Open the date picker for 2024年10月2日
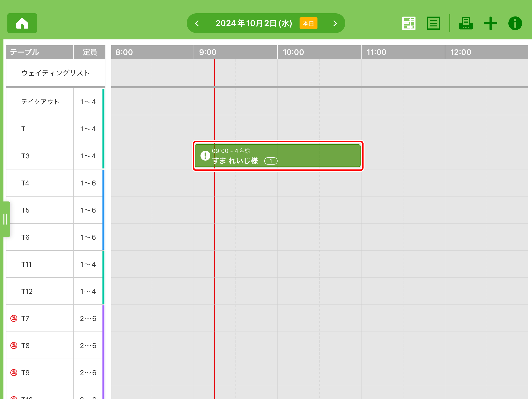Viewport: 532px width, 399px height. click(x=254, y=23)
